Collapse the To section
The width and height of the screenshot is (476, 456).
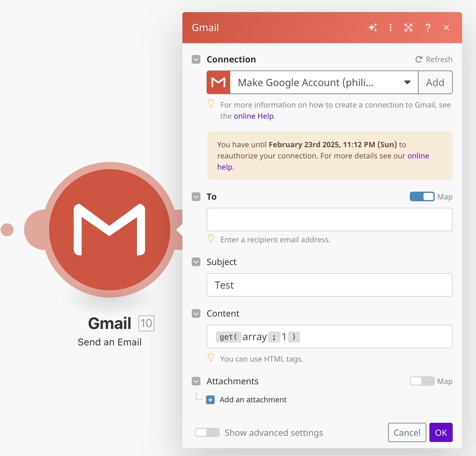(196, 197)
